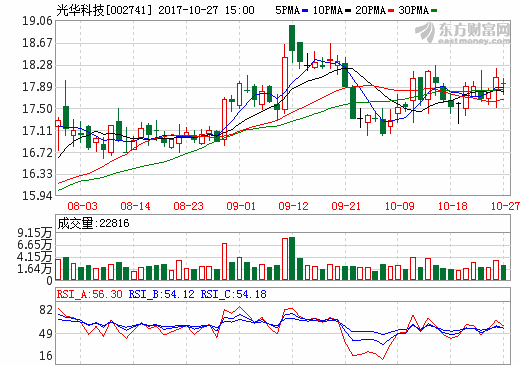Click the 20PMA red legend swatch
Screen dimensions: 520x365
click(391, 11)
